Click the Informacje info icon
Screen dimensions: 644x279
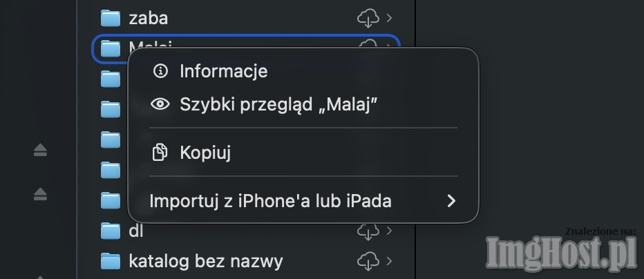pyautogui.click(x=160, y=71)
